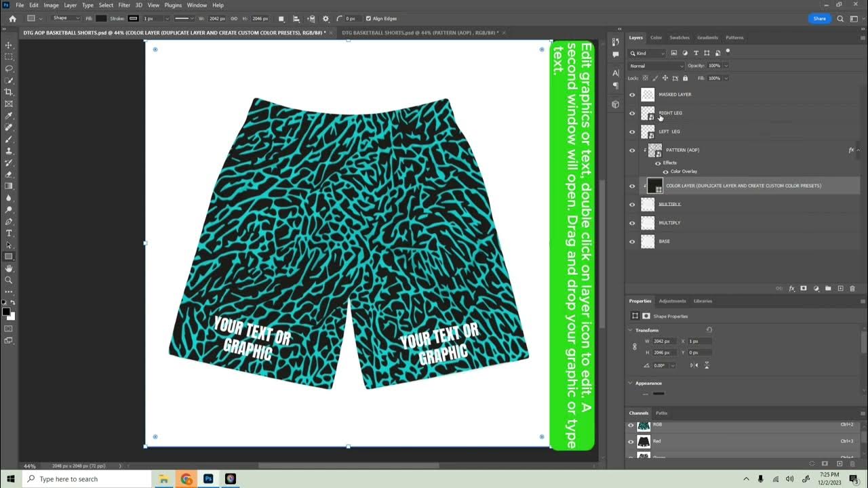Open the Fill percentage dropdown arrow
This screenshot has width=868, height=488.
[x=726, y=78]
